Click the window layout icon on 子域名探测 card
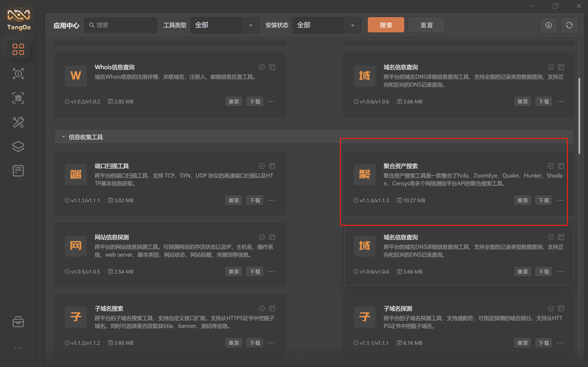Image resolution: width=588 pixels, height=367 pixels. [x=561, y=308]
